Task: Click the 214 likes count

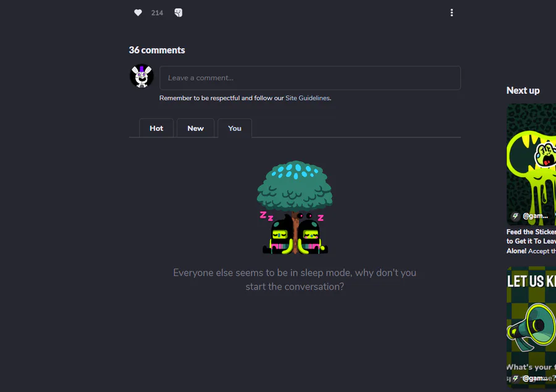Action: [x=157, y=13]
